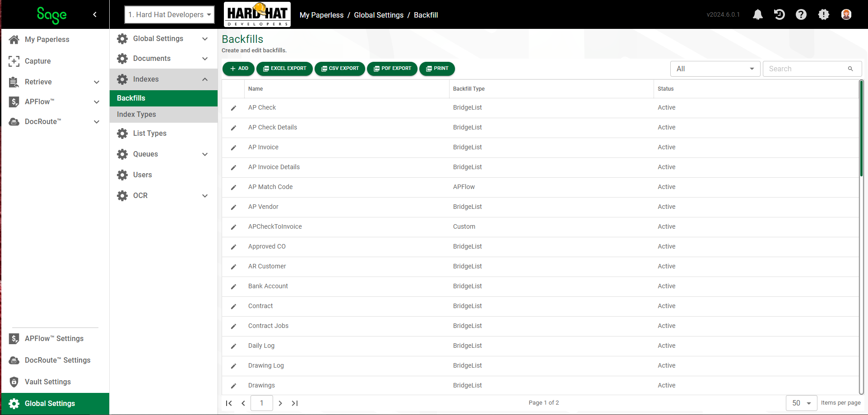Image resolution: width=868 pixels, height=415 pixels.
Task: Edit the Contract row pencil icon
Action: 233,306
